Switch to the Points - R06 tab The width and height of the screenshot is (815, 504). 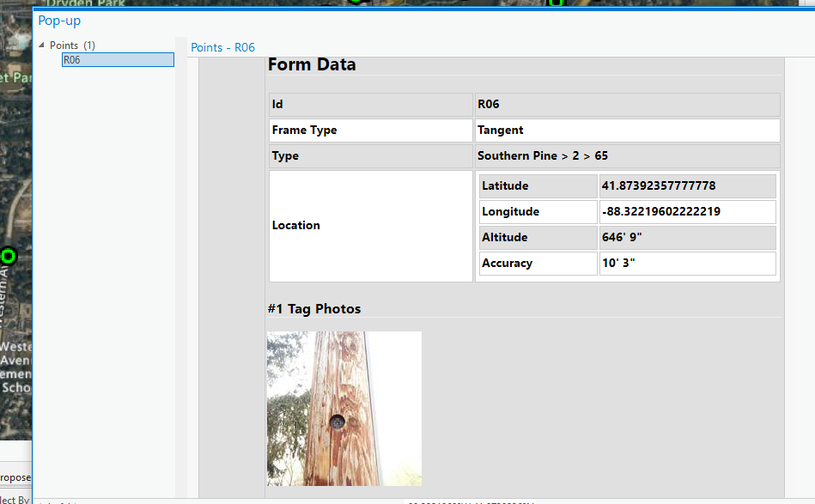(x=222, y=47)
